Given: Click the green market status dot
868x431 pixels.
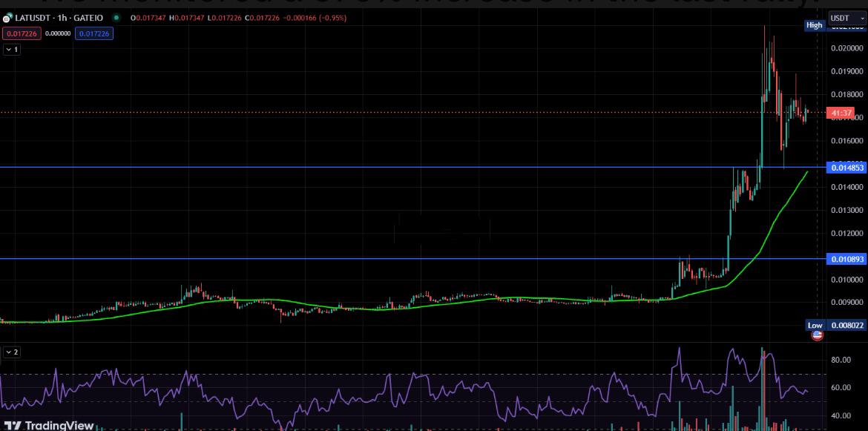Looking at the screenshot, I should click(116, 19).
